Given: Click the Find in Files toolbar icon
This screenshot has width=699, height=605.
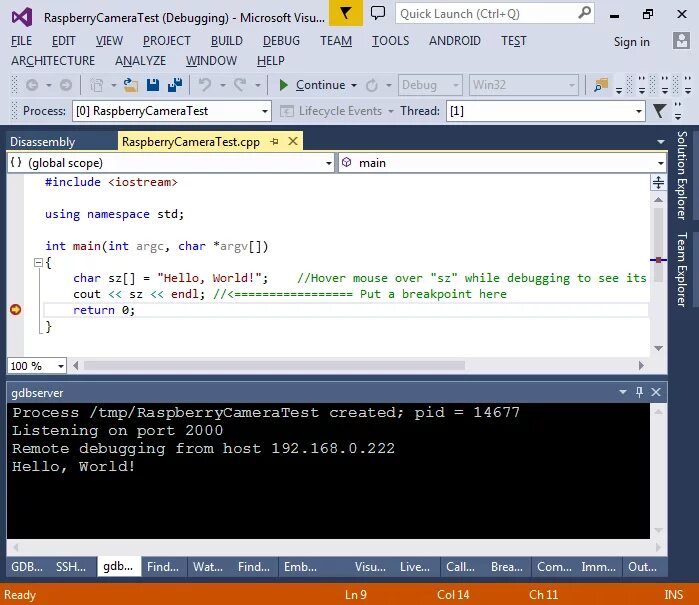Looking at the screenshot, I should tap(601, 85).
